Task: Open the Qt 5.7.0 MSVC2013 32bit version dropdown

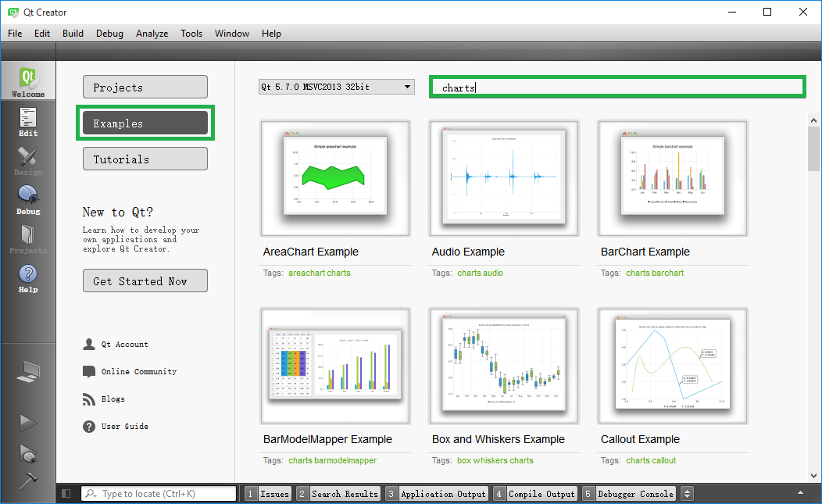Action: [337, 87]
